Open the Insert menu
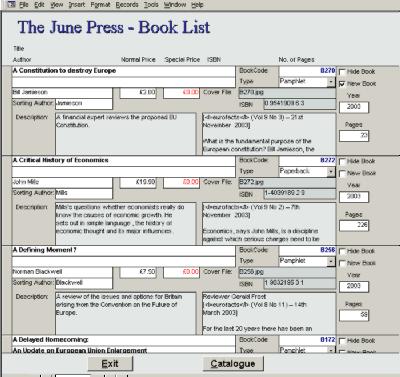400x377 pixels. point(77,5)
